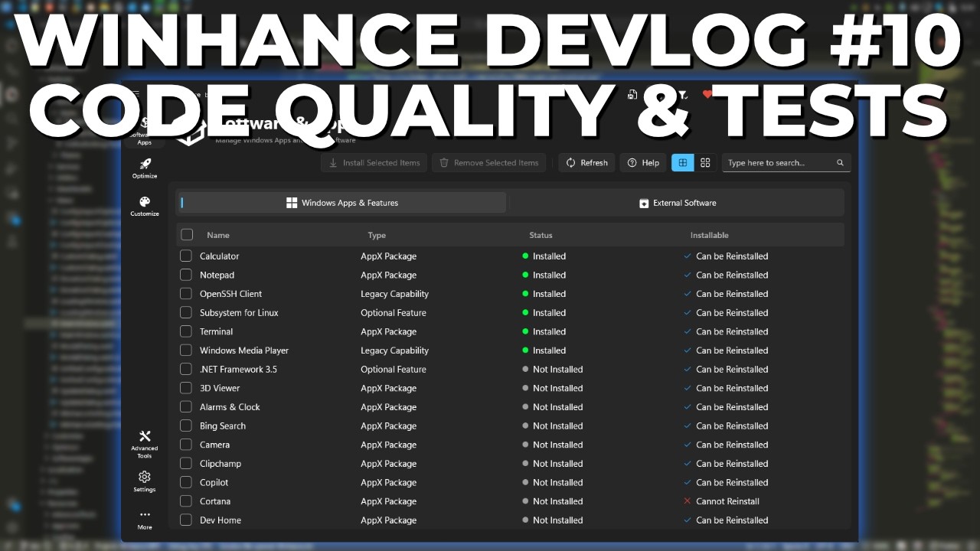Open the Customize section in sidebar
The height and width of the screenshot is (551, 980).
pos(144,207)
